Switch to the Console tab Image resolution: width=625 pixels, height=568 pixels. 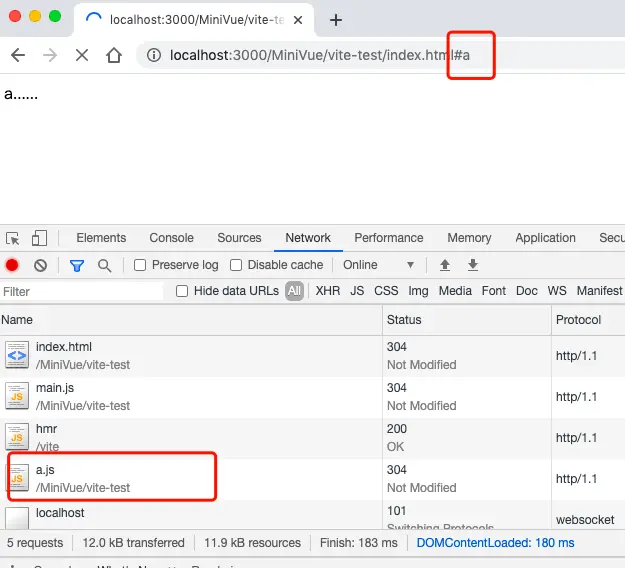tap(171, 238)
